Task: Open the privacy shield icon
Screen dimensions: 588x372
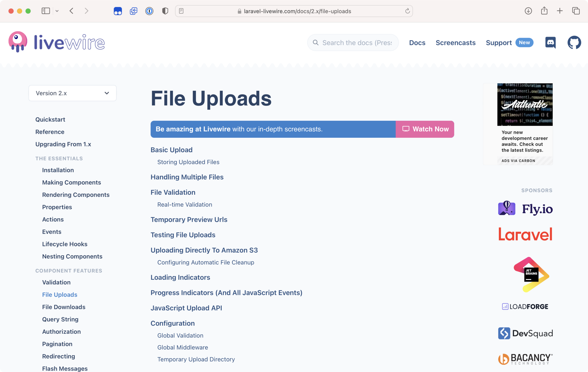Action: (165, 11)
